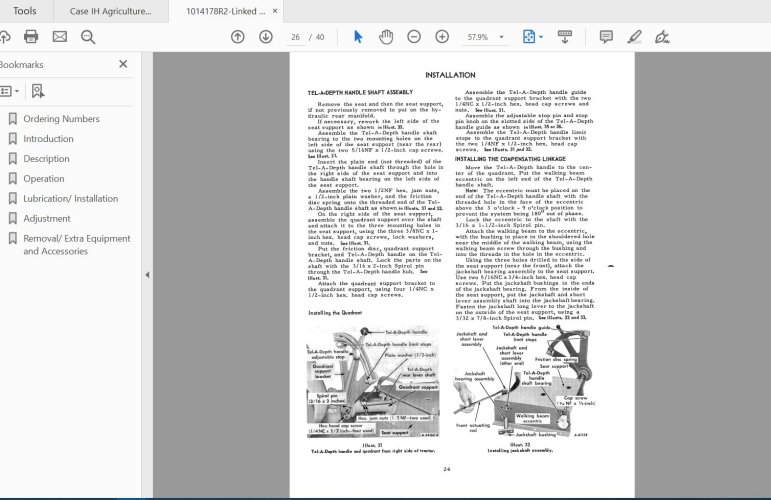Add a comment with sticky note icon

coord(606,37)
